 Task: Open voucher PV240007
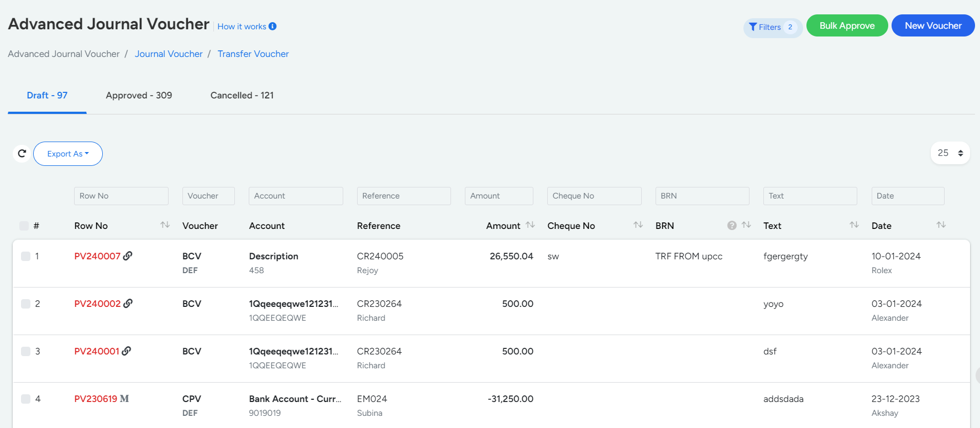tap(97, 256)
